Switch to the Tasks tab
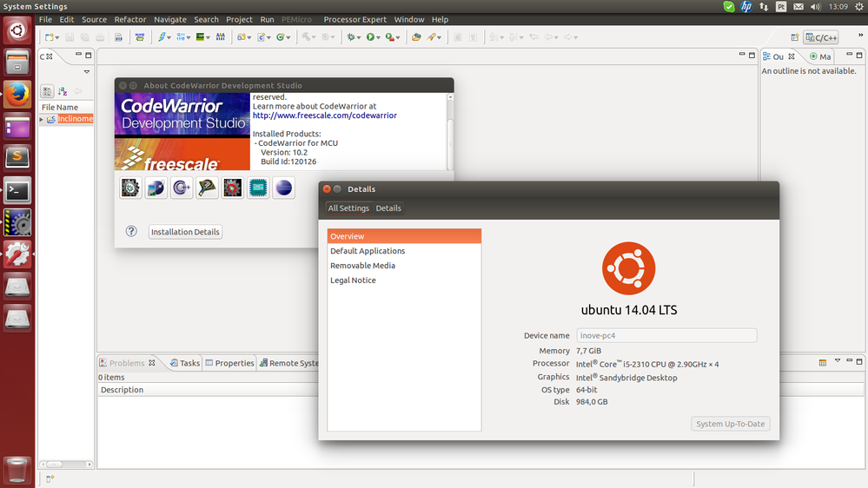 point(185,363)
